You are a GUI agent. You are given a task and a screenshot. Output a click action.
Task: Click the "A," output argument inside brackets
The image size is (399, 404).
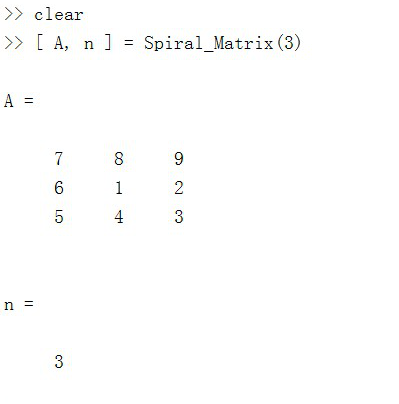[61, 44]
